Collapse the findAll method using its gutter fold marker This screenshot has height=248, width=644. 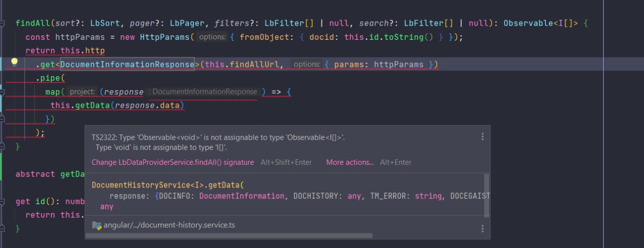[3, 23]
